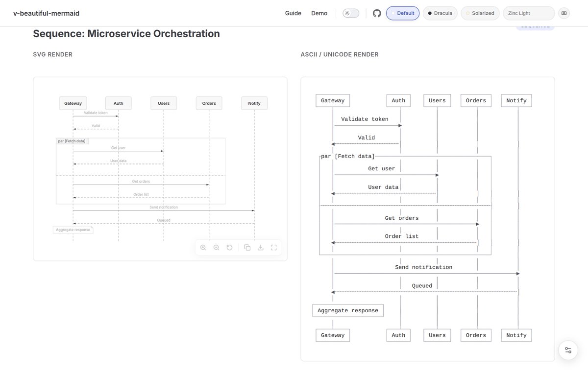Download the rendered SVG diagram
This screenshot has height=370, width=588.
[x=261, y=248]
